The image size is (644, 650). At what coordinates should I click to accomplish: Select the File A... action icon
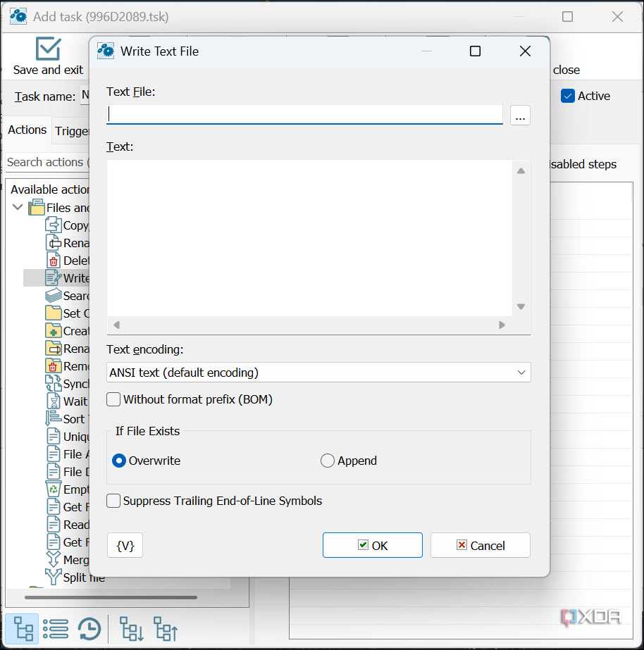coord(54,454)
